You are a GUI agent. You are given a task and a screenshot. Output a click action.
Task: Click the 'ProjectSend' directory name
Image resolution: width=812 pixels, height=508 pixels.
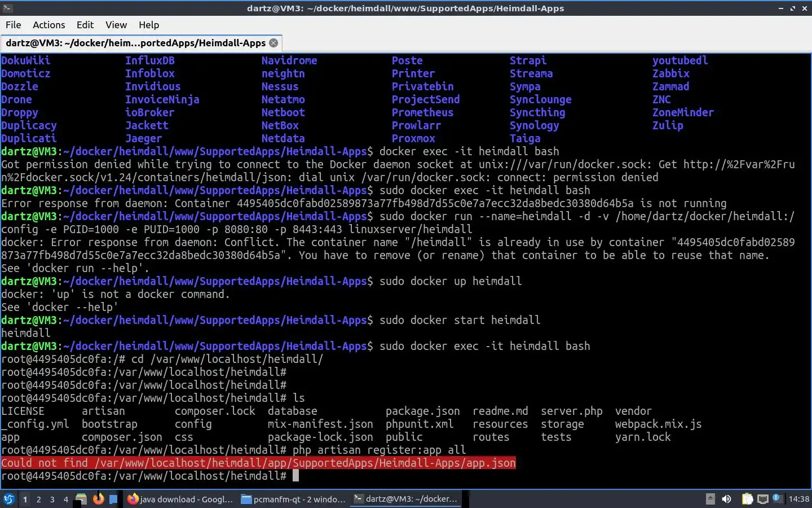click(x=426, y=99)
